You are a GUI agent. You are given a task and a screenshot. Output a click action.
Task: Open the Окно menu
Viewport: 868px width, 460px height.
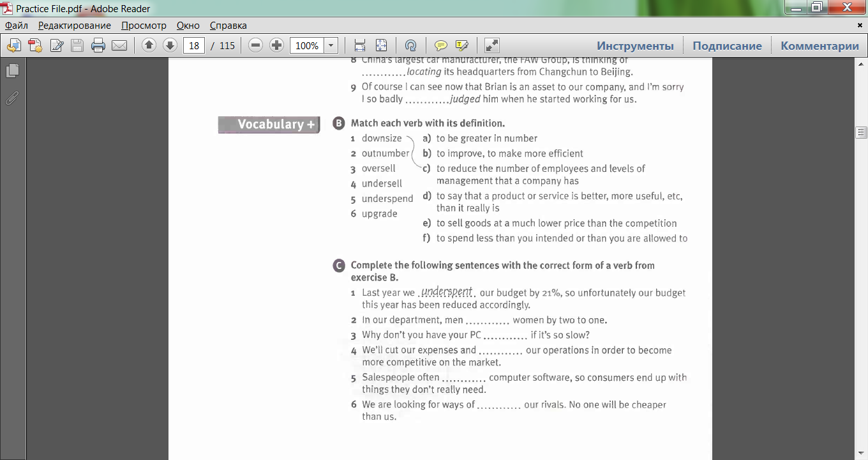coord(188,26)
